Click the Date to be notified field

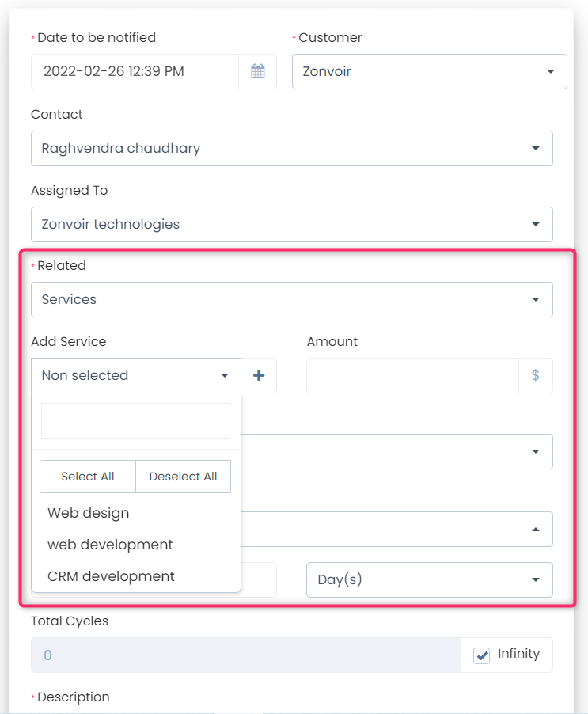pyautogui.click(x=135, y=71)
